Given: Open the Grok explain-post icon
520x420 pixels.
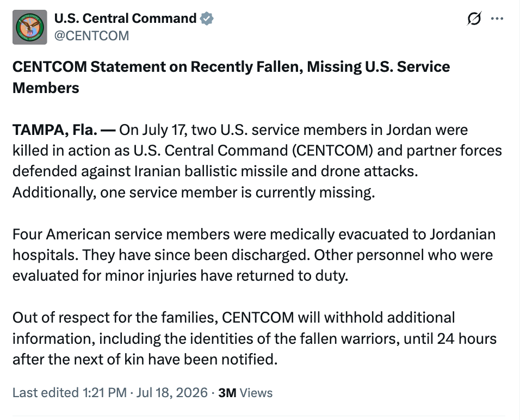Looking at the screenshot, I should click(x=474, y=18).
